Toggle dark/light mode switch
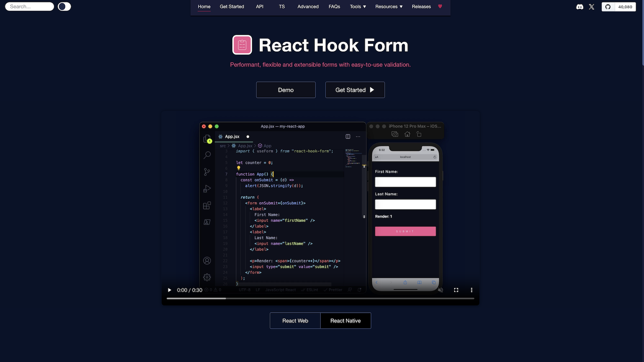 64,6
